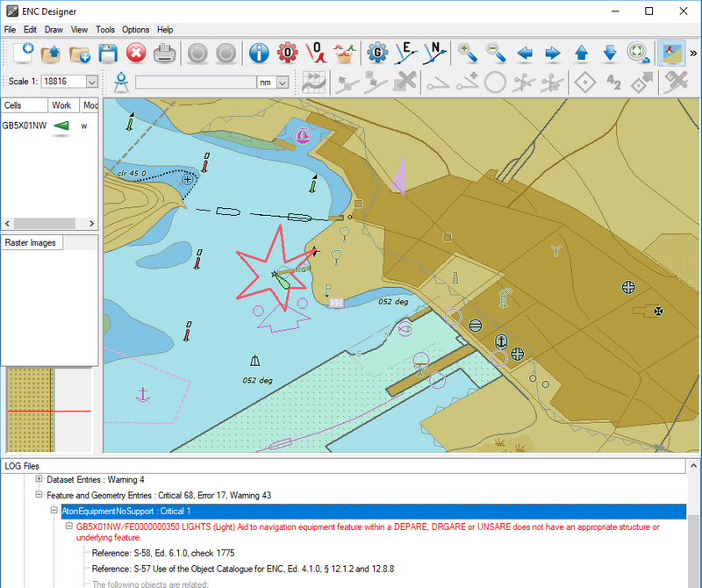Click the Work column header

click(x=63, y=105)
